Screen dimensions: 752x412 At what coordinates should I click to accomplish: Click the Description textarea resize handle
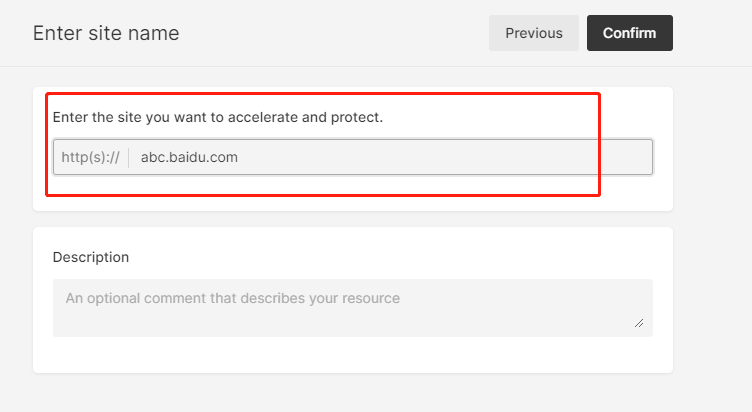coord(639,323)
